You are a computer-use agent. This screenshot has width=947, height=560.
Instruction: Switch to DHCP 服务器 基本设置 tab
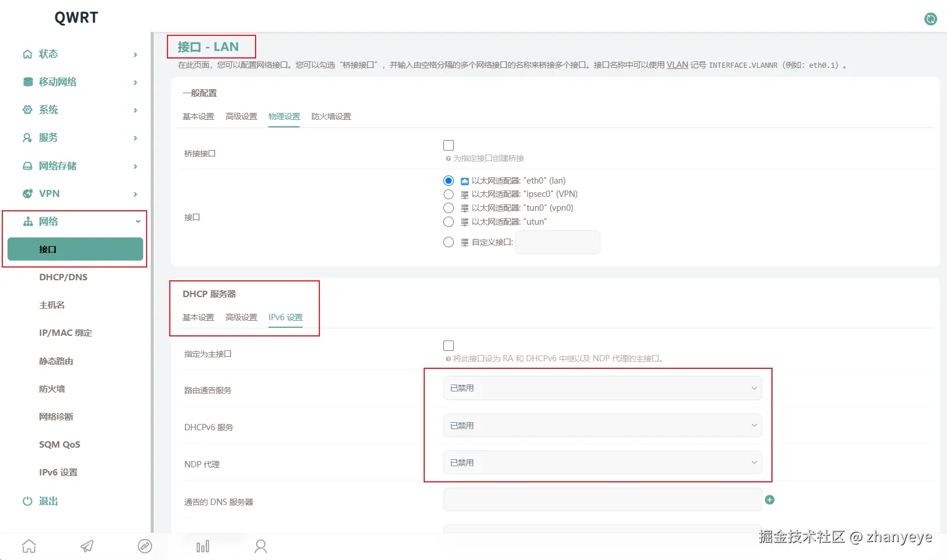[198, 317]
